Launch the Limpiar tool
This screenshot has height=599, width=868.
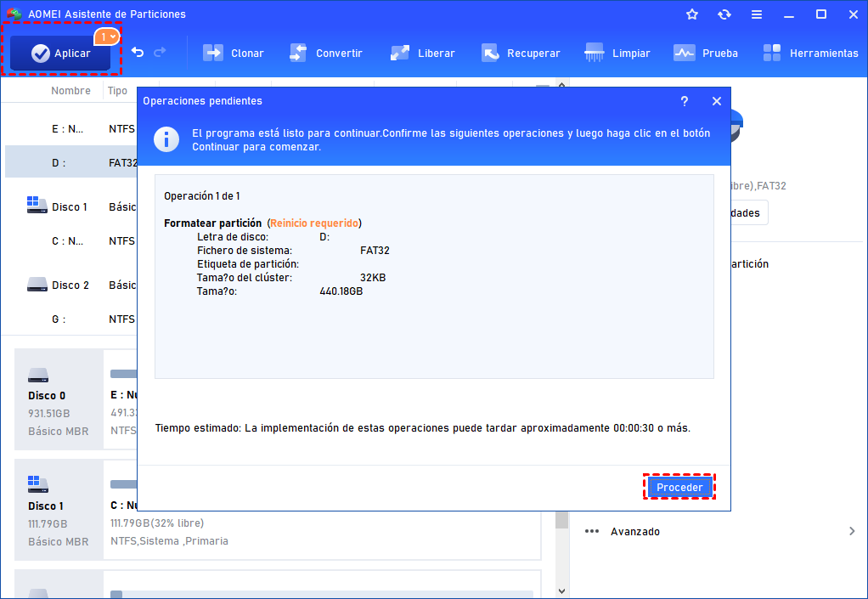(618, 53)
